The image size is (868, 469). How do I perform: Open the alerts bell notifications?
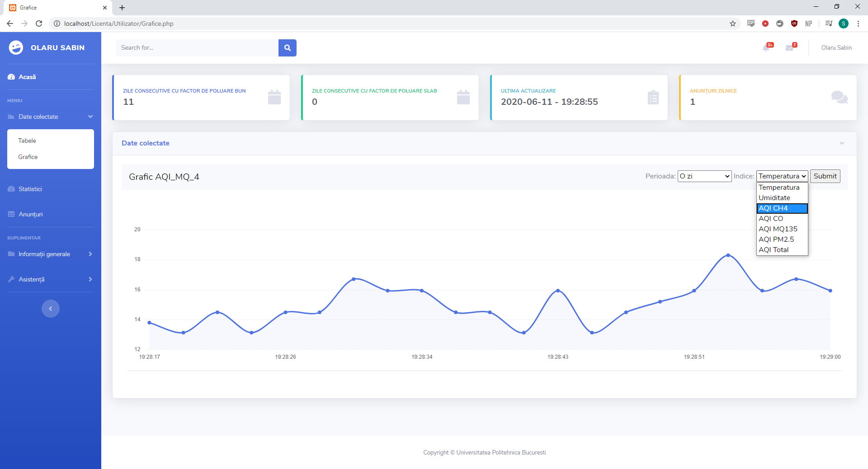[767, 47]
